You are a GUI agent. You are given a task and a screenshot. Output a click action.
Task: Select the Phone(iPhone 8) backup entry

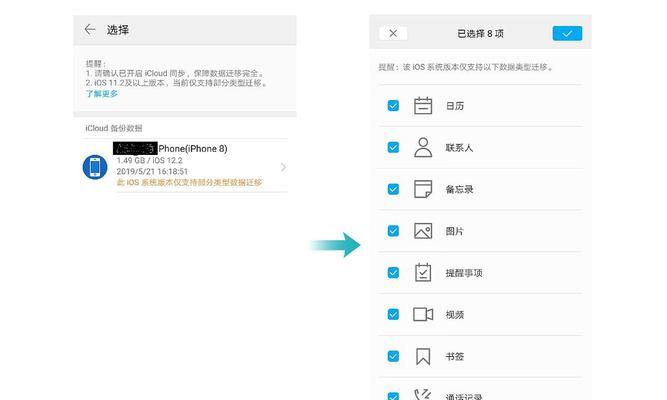185,166
